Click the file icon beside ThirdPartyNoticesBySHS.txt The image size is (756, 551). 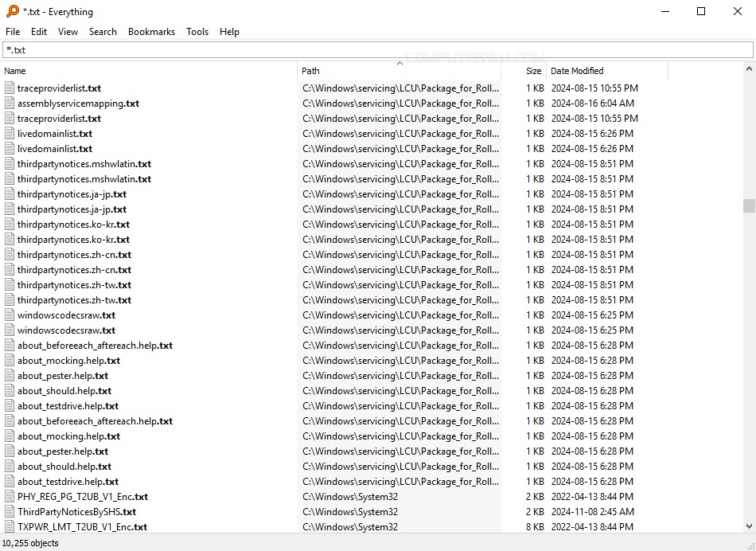tap(10, 511)
